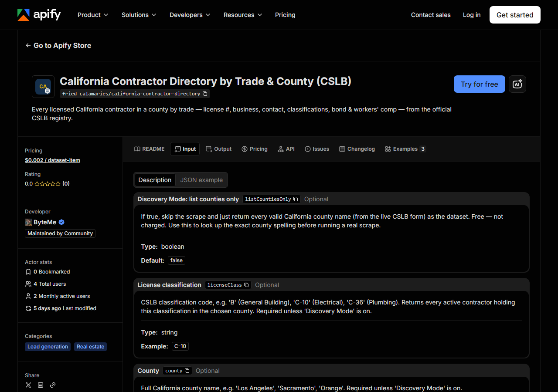
Task: Click Contact sales
Action: pyautogui.click(x=431, y=15)
